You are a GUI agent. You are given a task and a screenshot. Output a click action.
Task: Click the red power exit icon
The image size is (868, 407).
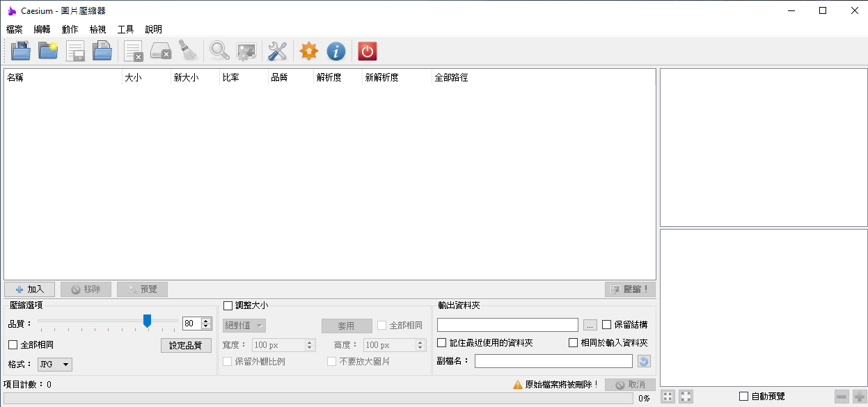tap(367, 51)
